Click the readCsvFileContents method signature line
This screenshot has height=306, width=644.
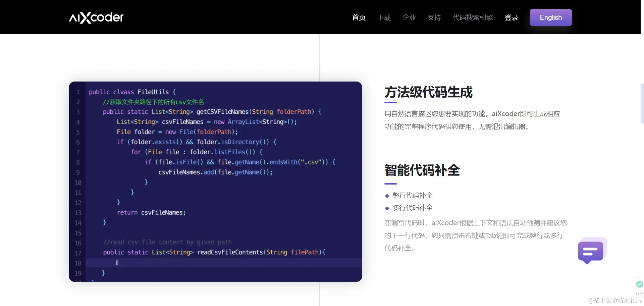[x=214, y=252]
